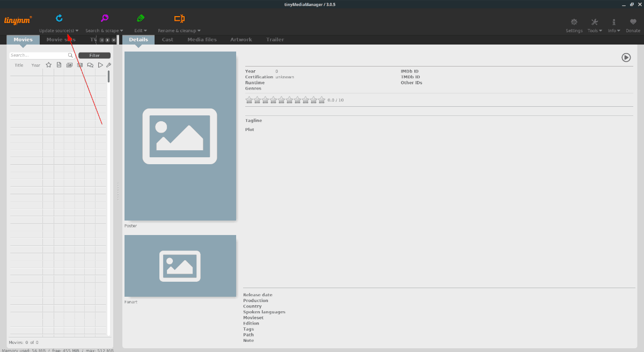Click the circular play button on the right
This screenshot has width=644, height=352.
coord(626,57)
